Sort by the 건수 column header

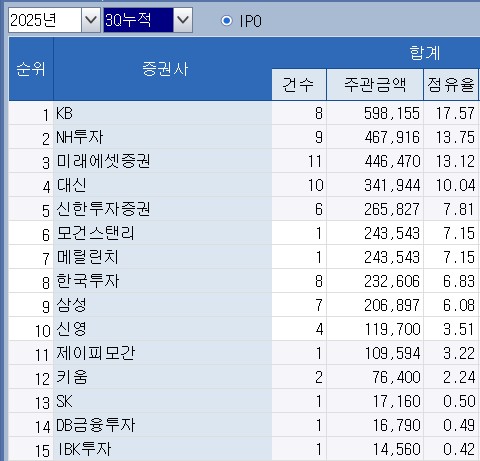[299, 85]
